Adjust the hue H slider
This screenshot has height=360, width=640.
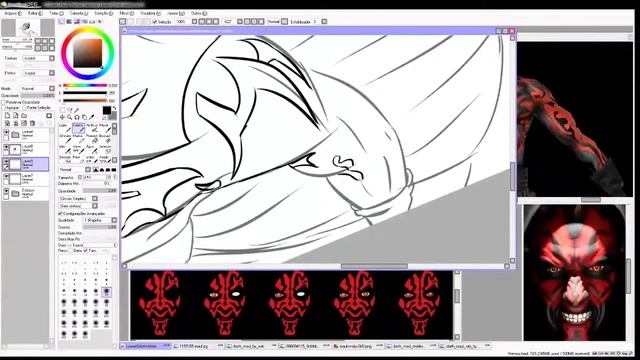pyautogui.click(x=85, y=85)
